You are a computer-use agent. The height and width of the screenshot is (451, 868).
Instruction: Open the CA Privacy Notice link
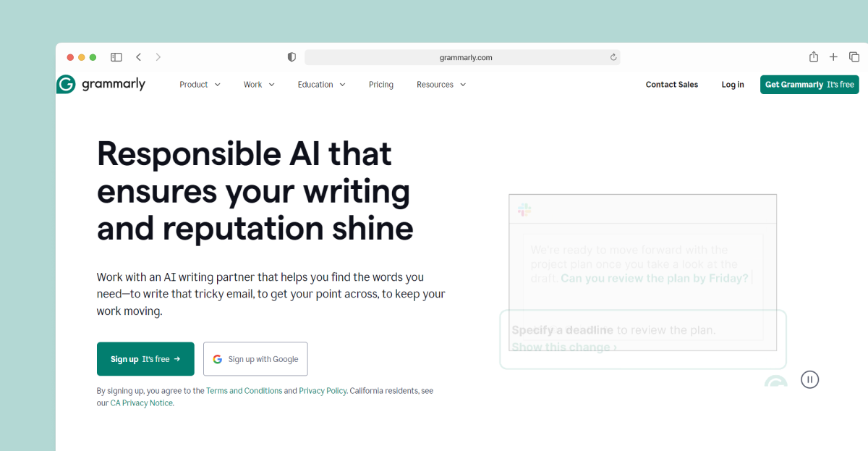coord(142,403)
